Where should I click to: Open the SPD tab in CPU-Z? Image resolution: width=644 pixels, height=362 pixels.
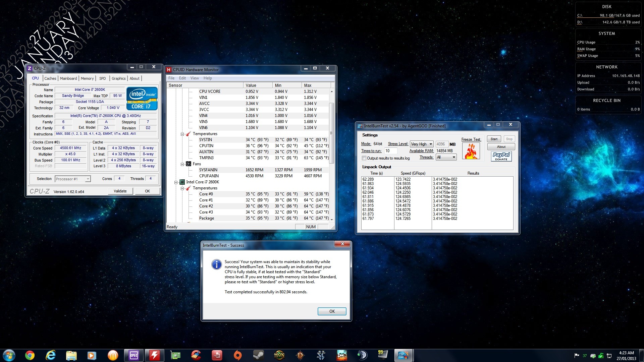103,78
